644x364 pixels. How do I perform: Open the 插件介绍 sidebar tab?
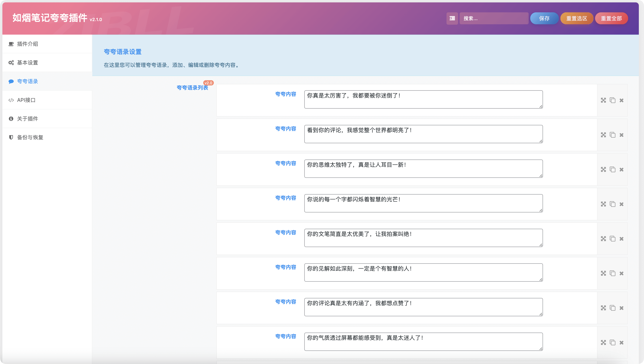click(27, 44)
